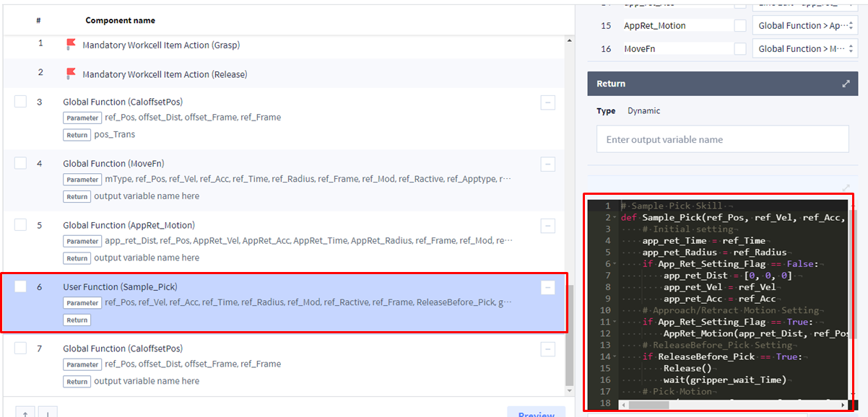Collapse row 3 CaloffsetPos with minus icon
The height and width of the screenshot is (417, 868).
click(547, 103)
